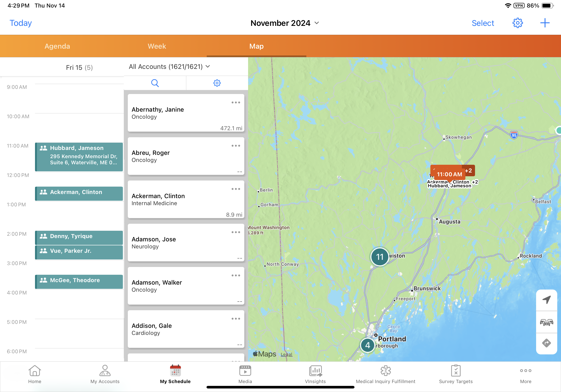Tap the cluster pin labeled 11

379,257
